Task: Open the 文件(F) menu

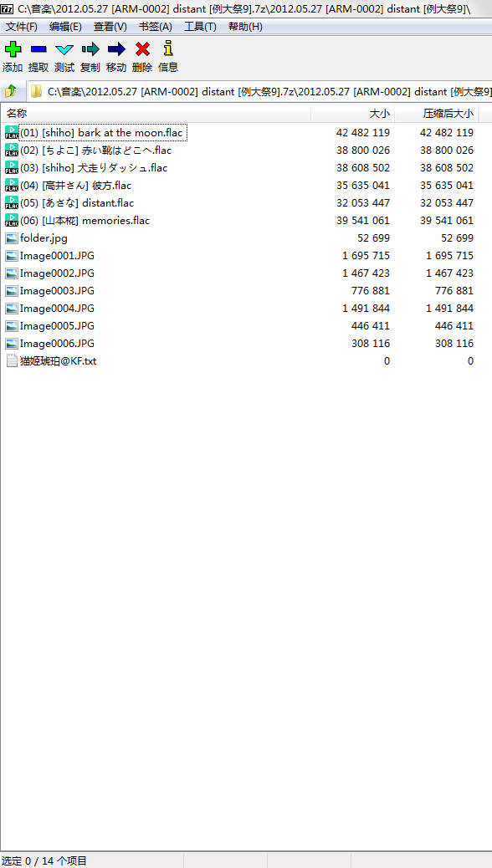Action: 22,27
